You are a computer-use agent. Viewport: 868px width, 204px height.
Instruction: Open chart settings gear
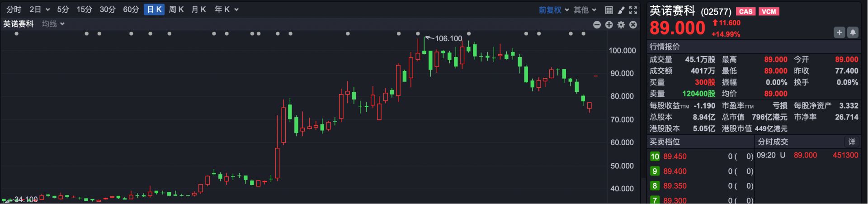click(621, 25)
